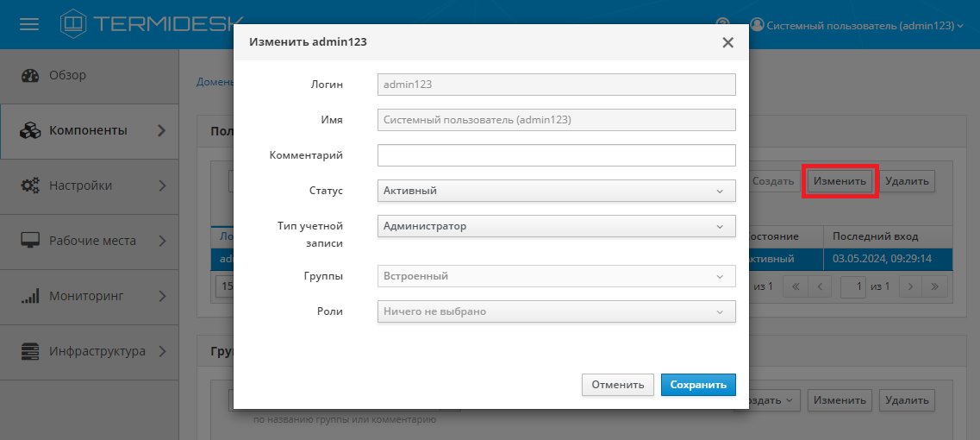Click the Комментарий text field
The height and width of the screenshot is (440, 980).
pos(556,155)
